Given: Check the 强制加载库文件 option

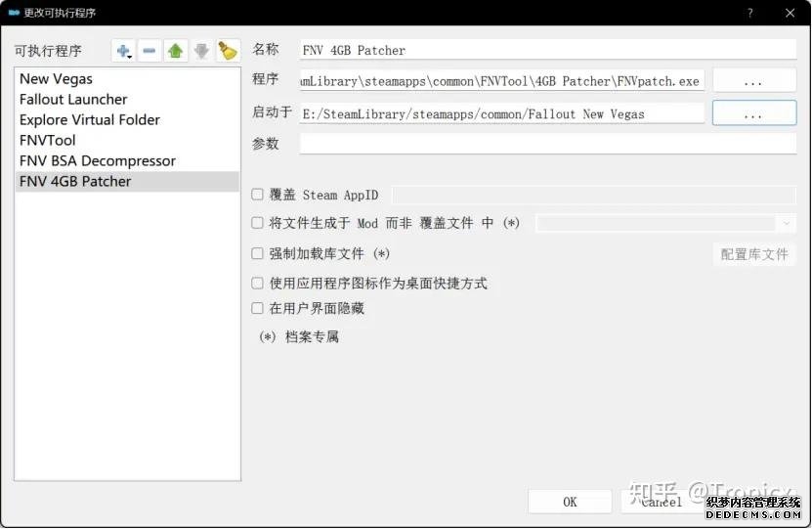Looking at the screenshot, I should point(258,253).
